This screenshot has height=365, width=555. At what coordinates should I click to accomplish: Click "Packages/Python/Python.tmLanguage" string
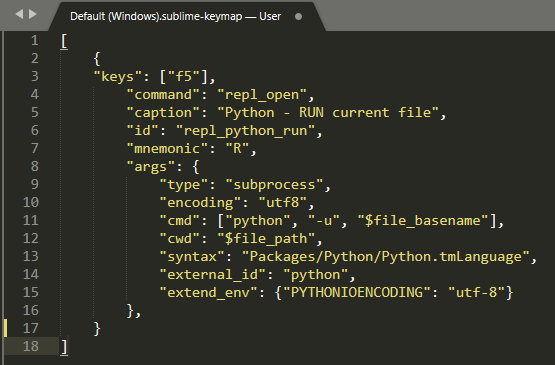click(386, 256)
